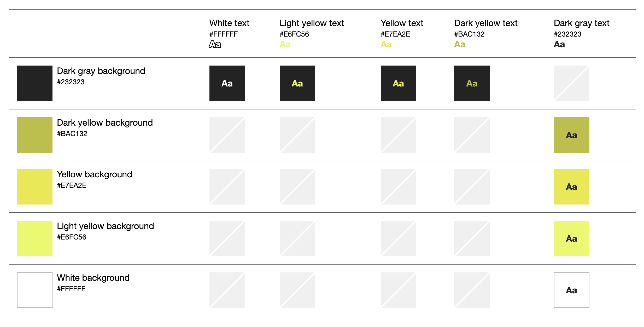Click yellow text on dark gray tile

tap(398, 83)
